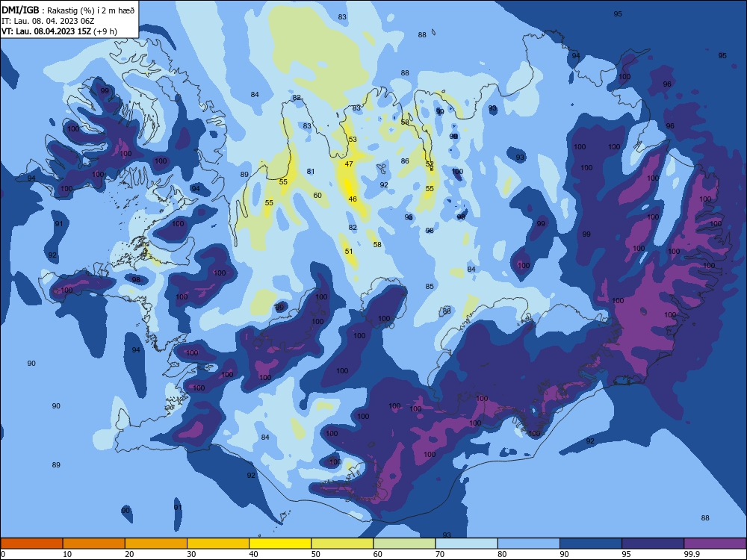Viewport: 747px width, 560px height.
Task: Click the 'IT: Lau. 08. 04. 2023 06Z' line
Action: coord(48,21)
